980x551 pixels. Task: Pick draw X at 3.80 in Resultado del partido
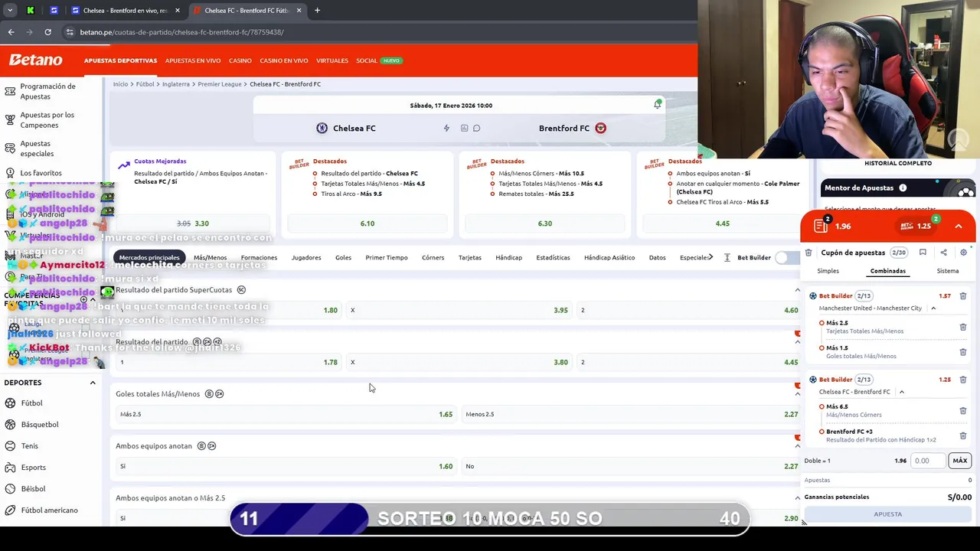[x=459, y=362]
